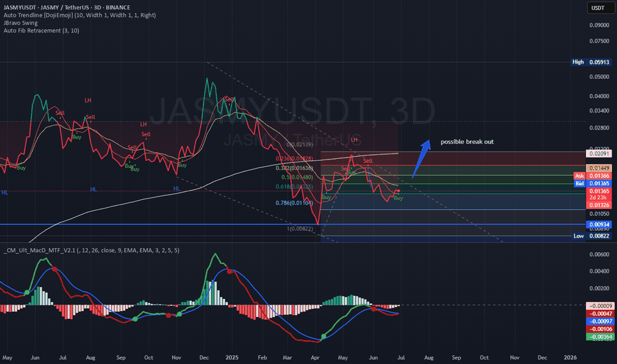Click the blue 0.00934 price label
The height and width of the screenshot is (364, 617).
(x=599, y=225)
